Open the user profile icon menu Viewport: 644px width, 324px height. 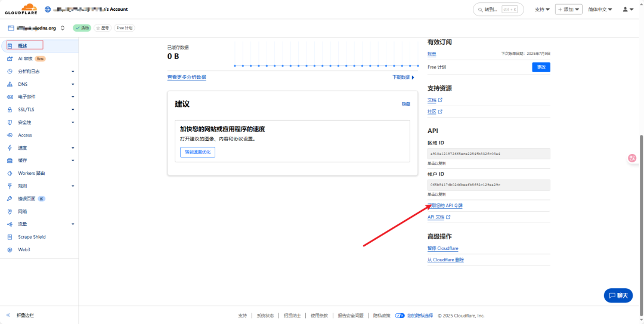point(628,9)
